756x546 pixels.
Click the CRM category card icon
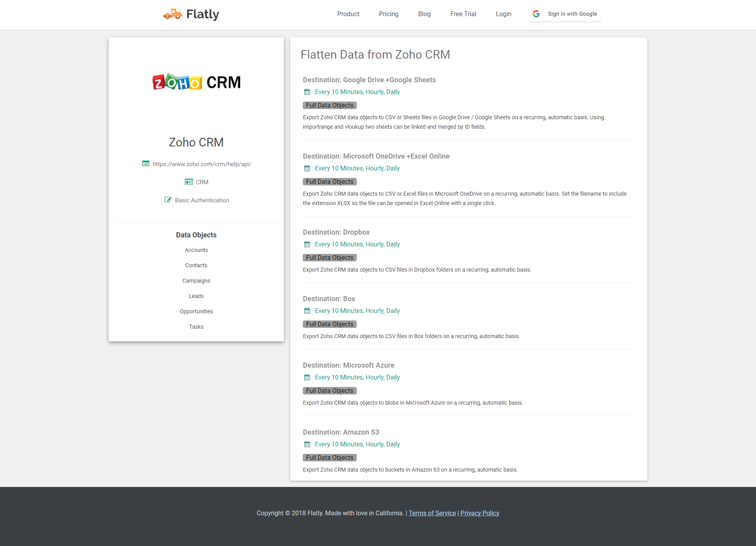(x=189, y=182)
